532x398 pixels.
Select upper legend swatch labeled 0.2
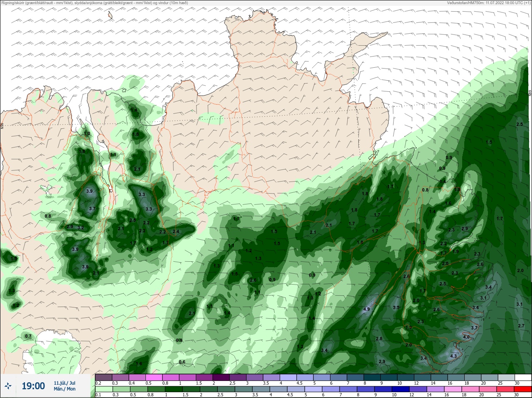103,377
